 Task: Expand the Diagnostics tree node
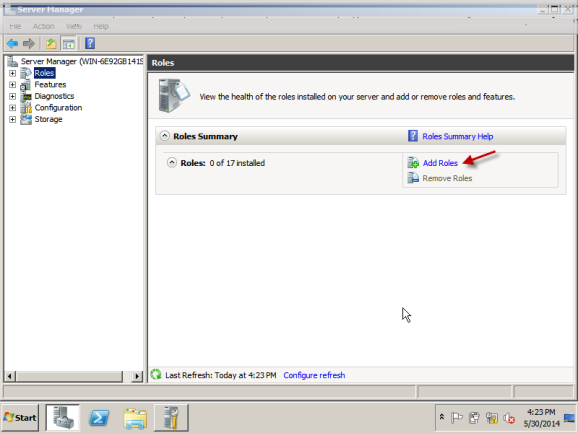[13, 96]
